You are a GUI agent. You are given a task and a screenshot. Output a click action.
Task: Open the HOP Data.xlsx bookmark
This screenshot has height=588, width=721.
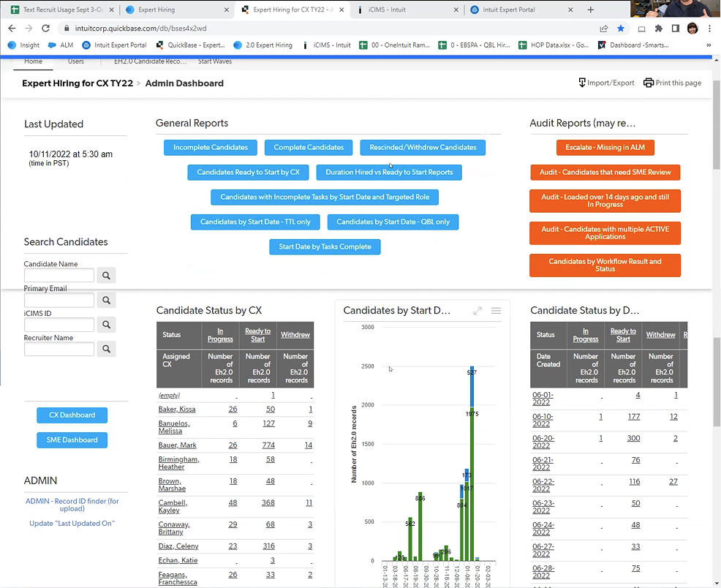click(x=554, y=45)
